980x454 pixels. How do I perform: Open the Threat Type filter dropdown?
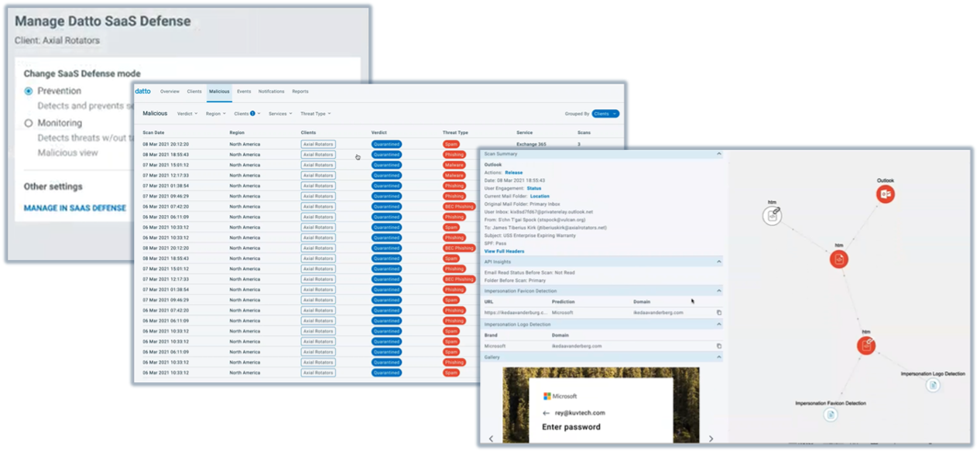click(316, 114)
